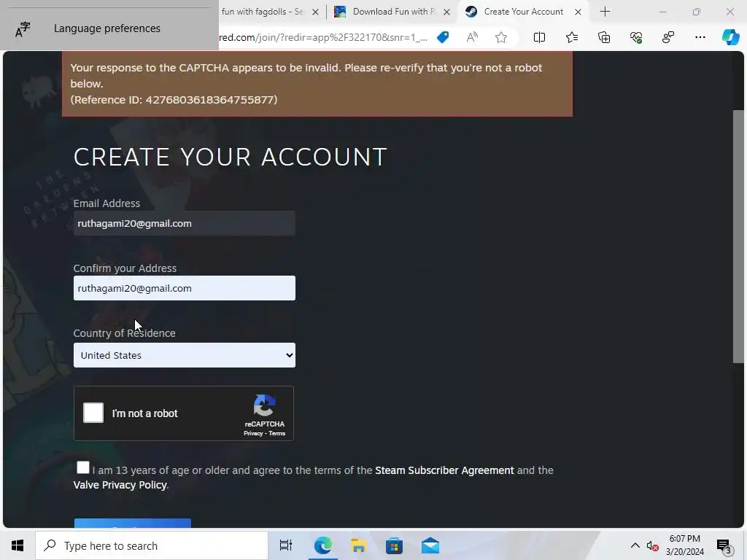
Task: Open Valve Privacy Policy link
Action: [120, 485]
